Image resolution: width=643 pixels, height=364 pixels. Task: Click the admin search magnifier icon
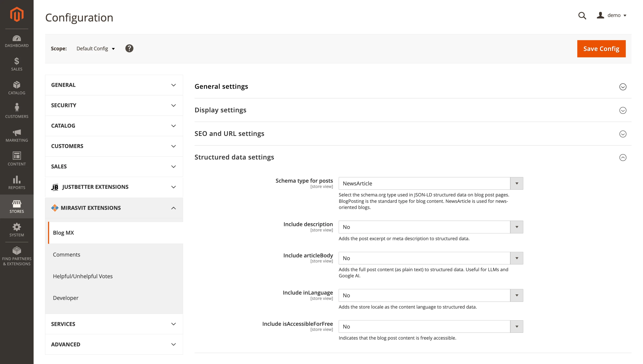pos(582,15)
